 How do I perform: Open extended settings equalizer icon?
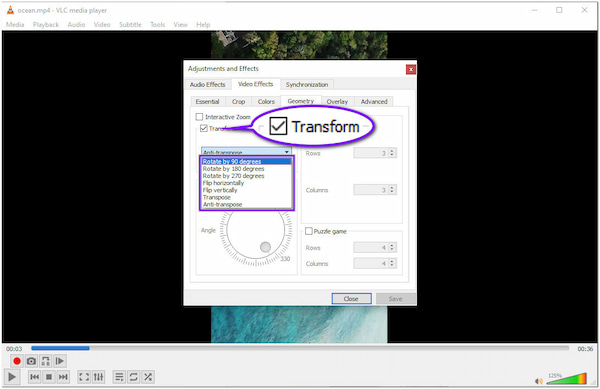pyautogui.click(x=98, y=377)
